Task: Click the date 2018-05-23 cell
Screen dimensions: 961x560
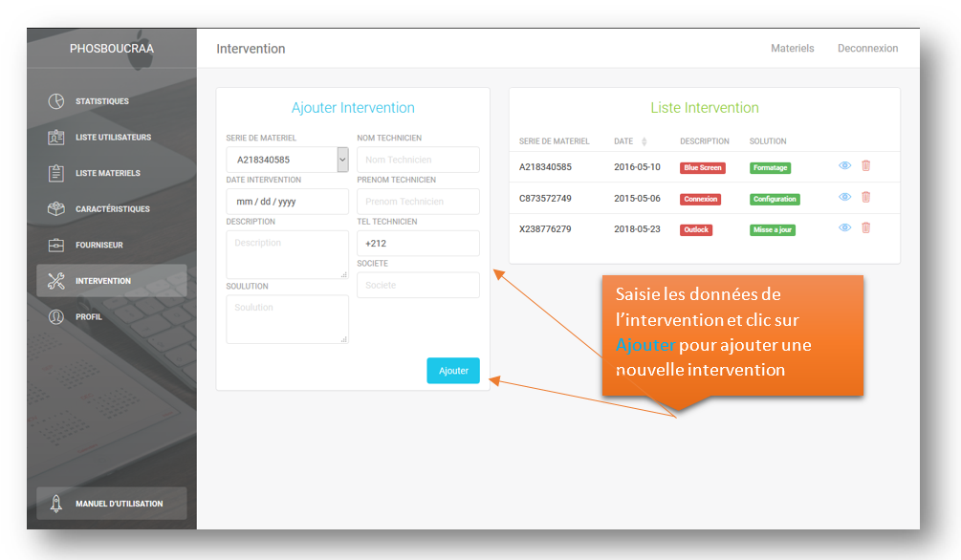Action: [x=638, y=229]
